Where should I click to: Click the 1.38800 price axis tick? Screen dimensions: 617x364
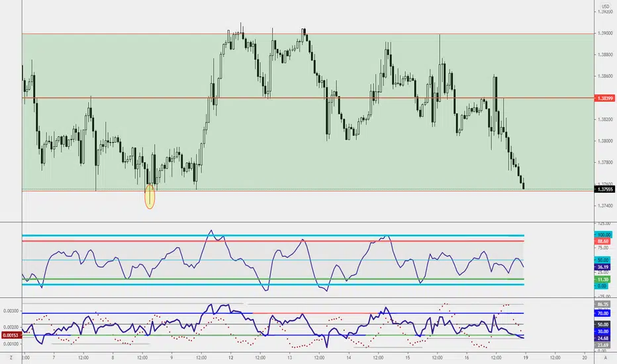coord(605,55)
